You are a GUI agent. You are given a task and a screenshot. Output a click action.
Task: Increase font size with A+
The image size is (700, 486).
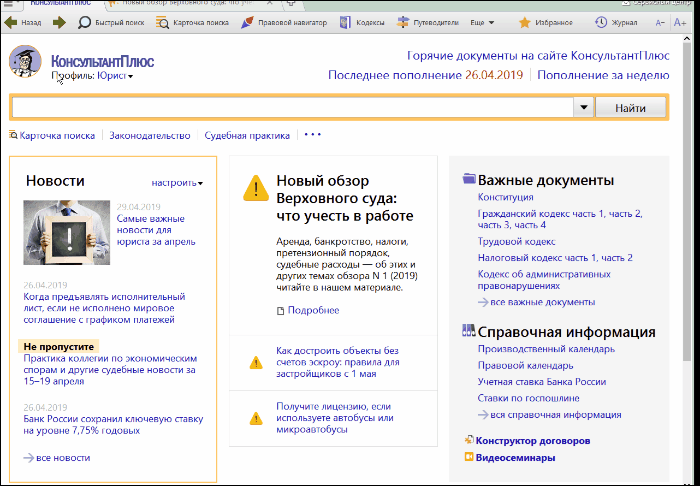[x=680, y=22]
